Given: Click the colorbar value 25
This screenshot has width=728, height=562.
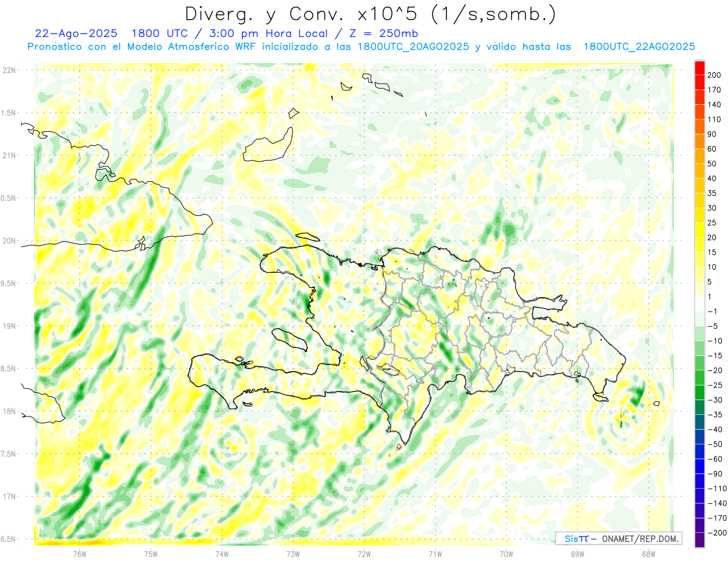Looking at the screenshot, I should (712, 222).
